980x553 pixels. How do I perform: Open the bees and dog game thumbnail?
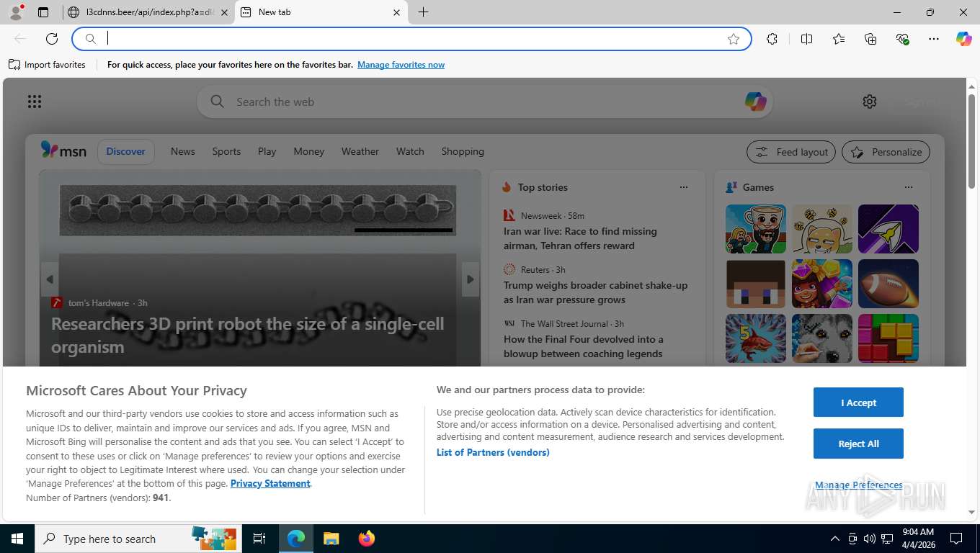[x=822, y=229]
